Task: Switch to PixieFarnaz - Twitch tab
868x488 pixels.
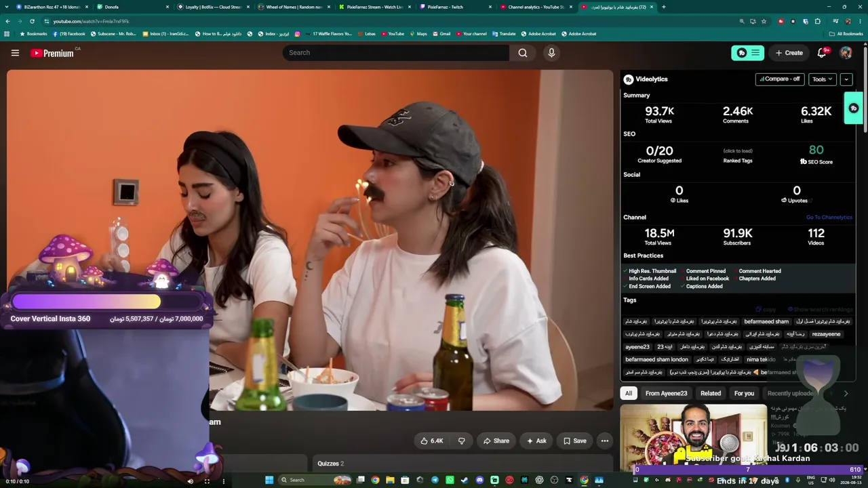Action: [x=456, y=7]
